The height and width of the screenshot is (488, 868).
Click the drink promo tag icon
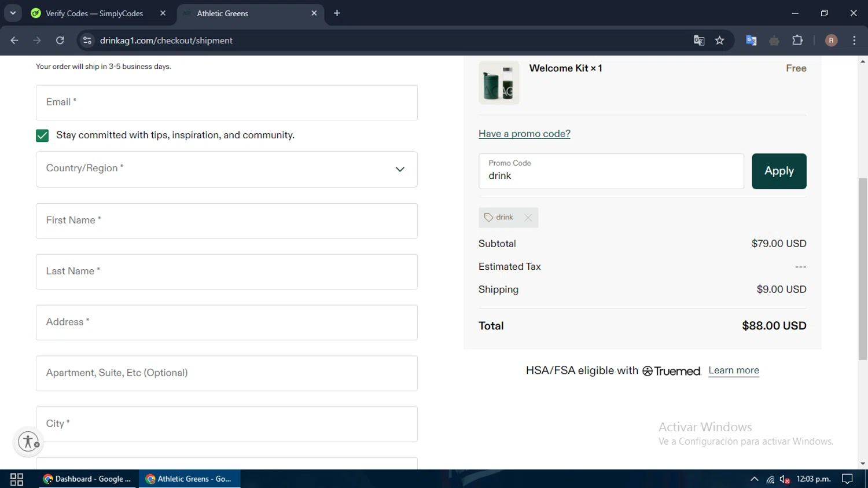pos(488,218)
